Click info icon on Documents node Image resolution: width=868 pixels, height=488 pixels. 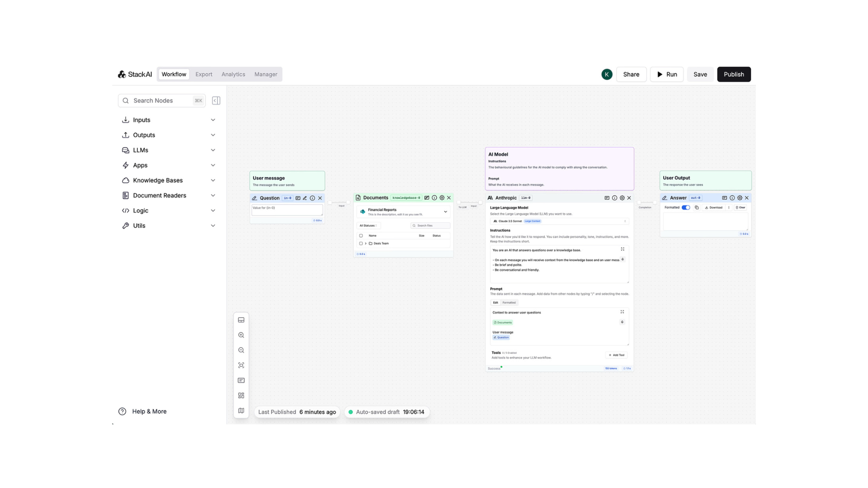[x=434, y=198]
